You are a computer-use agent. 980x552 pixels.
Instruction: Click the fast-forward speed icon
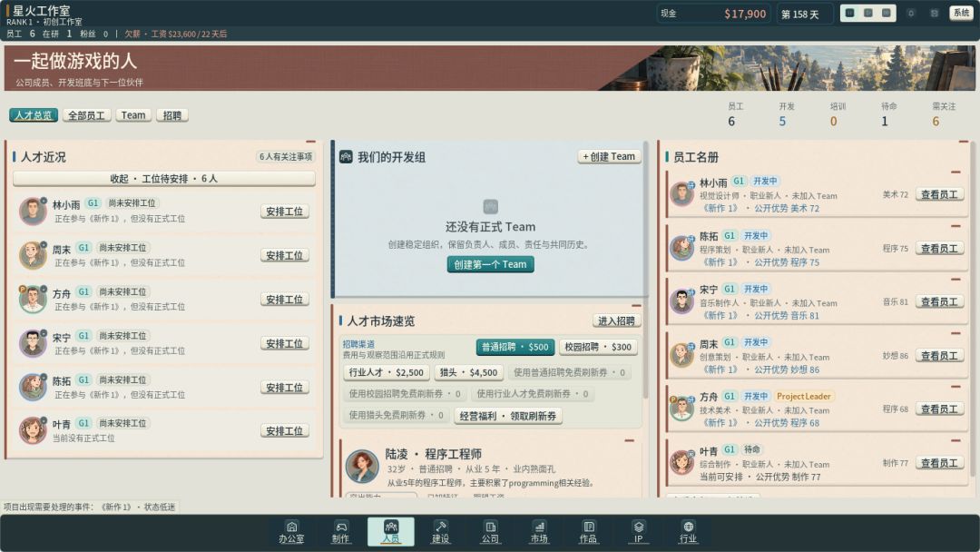coord(887,13)
